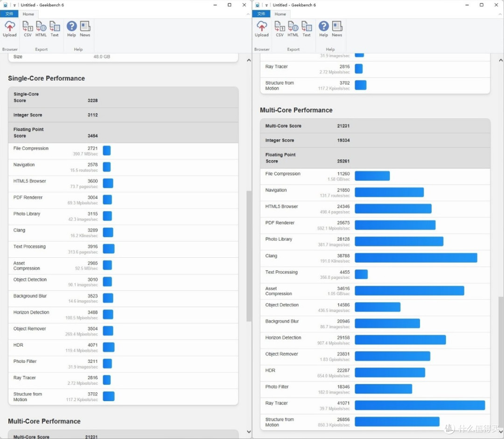Click Upload icon in right Geekbench window
This screenshot has height=439, width=504.
pos(262,29)
